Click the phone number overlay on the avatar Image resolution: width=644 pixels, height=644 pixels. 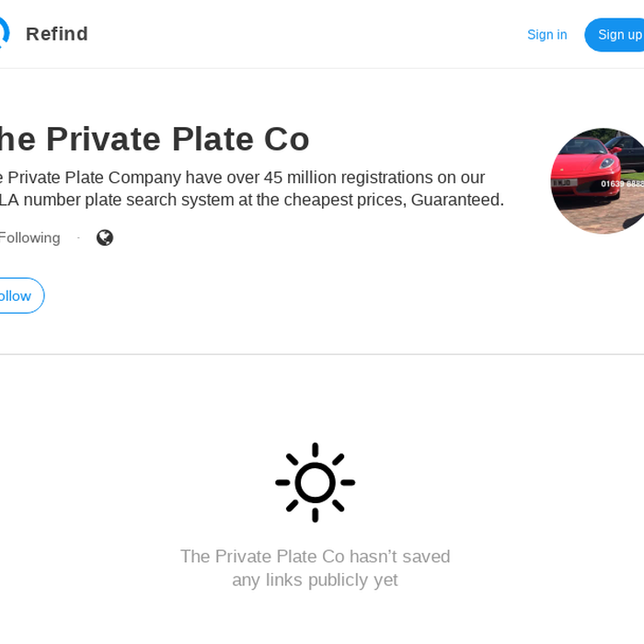pos(622,184)
